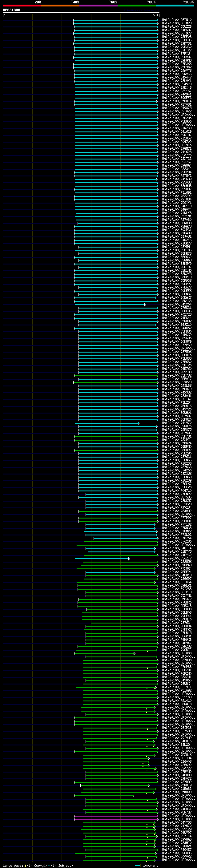Screen dimensions: 197x868
Task: Click the cyan ~100% identity legend swatch
Action: [175, 6]
